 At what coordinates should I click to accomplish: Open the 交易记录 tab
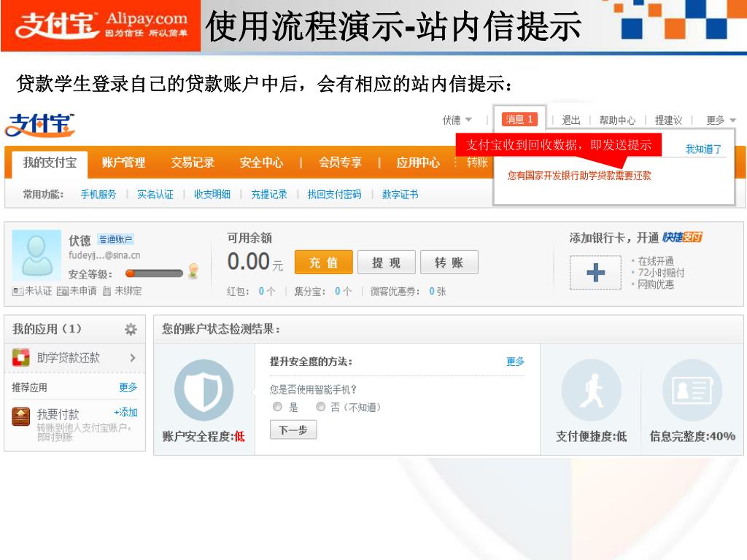pyautogui.click(x=193, y=163)
